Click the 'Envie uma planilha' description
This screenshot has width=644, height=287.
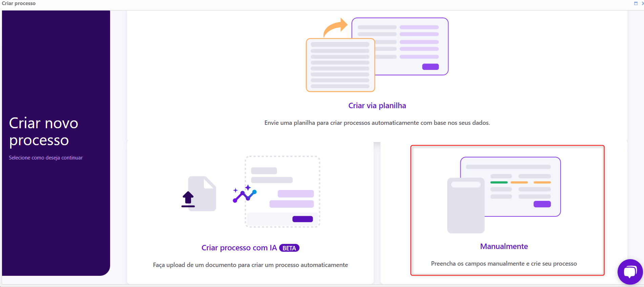click(x=377, y=123)
